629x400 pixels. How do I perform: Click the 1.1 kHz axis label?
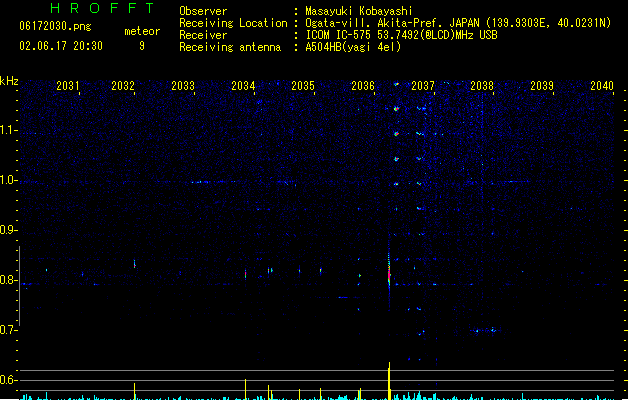coord(8,130)
